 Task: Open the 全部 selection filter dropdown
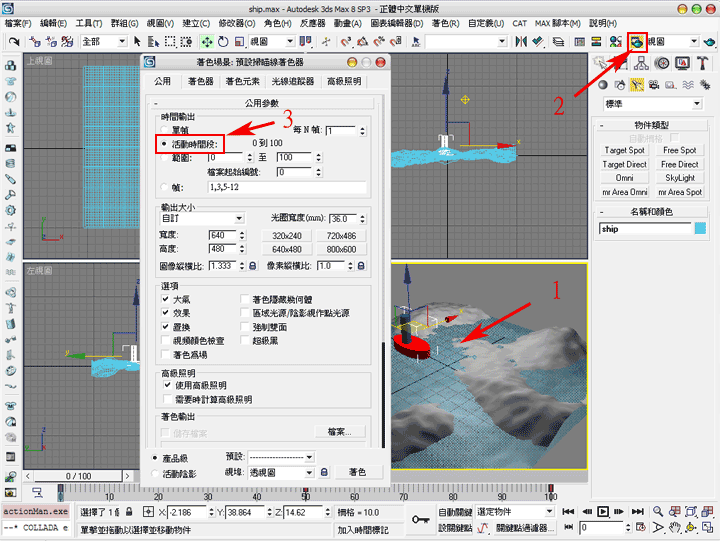103,42
